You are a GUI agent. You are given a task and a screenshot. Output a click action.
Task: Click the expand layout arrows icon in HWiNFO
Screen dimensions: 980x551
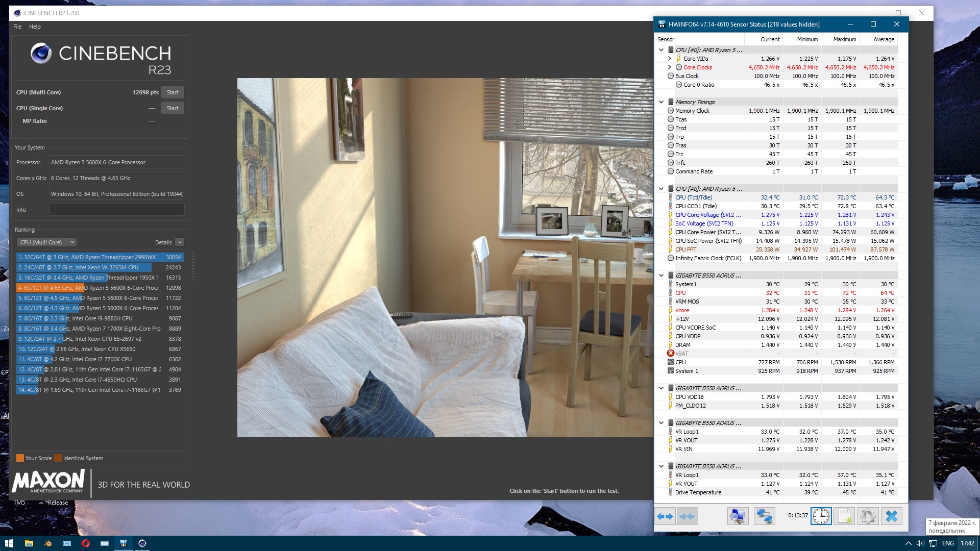pos(665,516)
